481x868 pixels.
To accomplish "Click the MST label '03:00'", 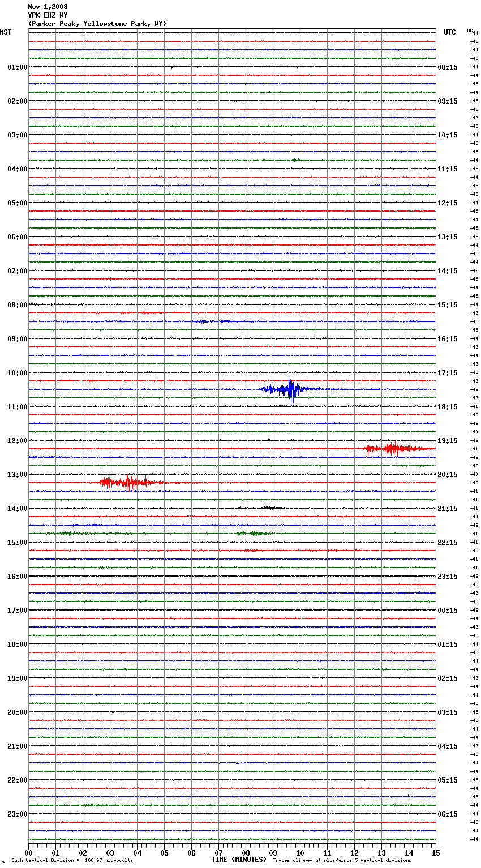I will 18,135.
